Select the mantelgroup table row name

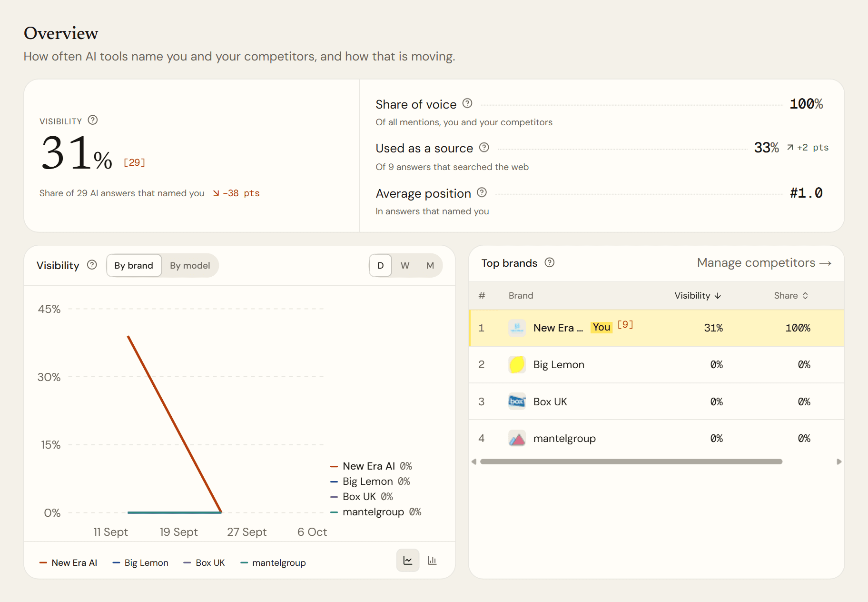(x=564, y=438)
